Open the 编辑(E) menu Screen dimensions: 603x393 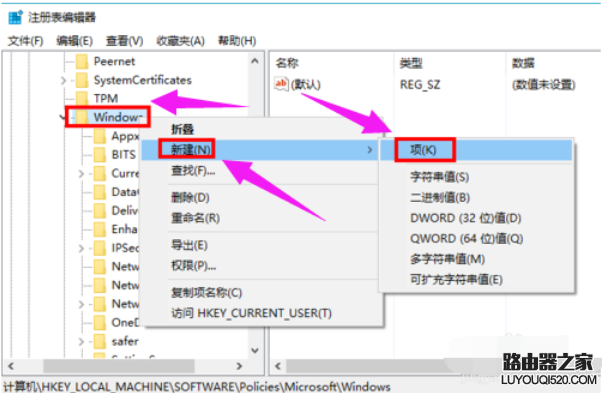[x=75, y=41]
